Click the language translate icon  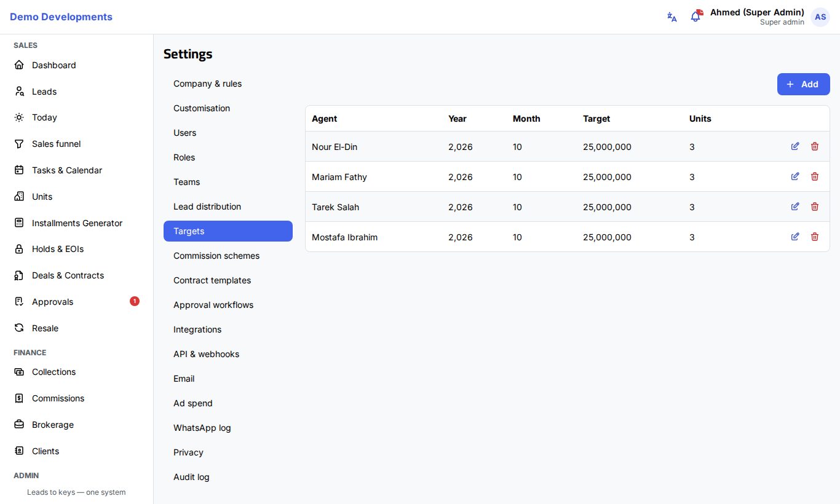(x=672, y=17)
